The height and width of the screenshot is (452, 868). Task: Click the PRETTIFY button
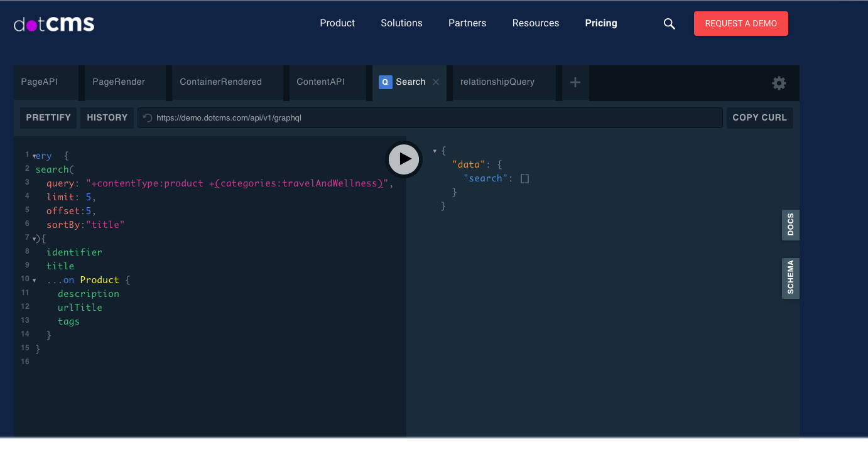(48, 117)
